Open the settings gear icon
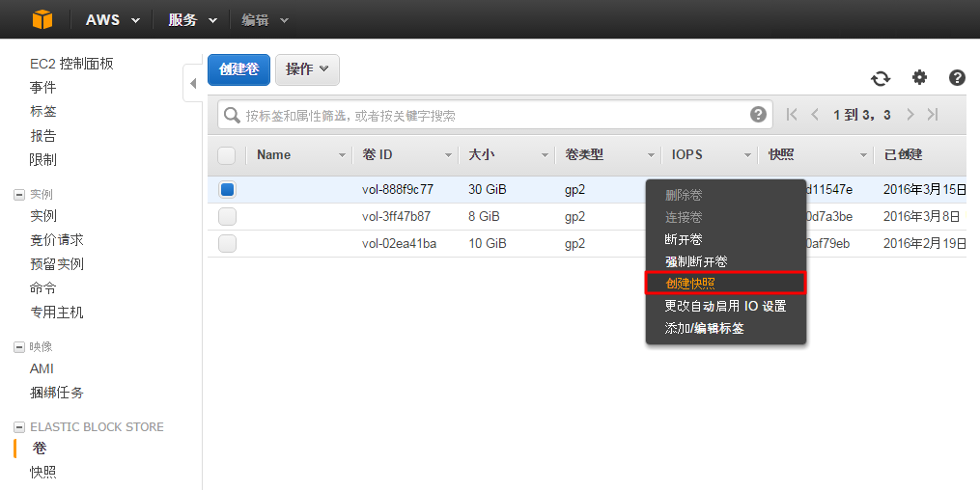980x490 pixels. [919, 77]
